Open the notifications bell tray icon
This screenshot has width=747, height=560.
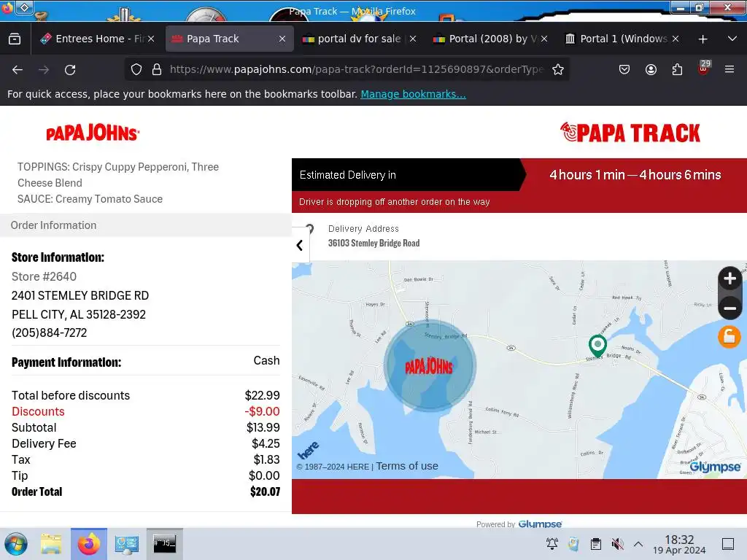pyautogui.click(x=552, y=544)
